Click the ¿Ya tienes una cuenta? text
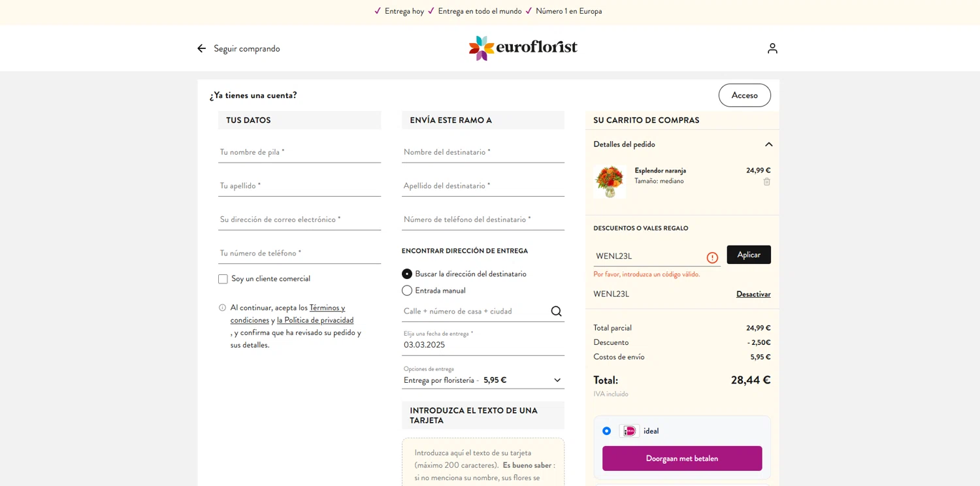Screen dimensions: 980x486 pyautogui.click(x=253, y=95)
